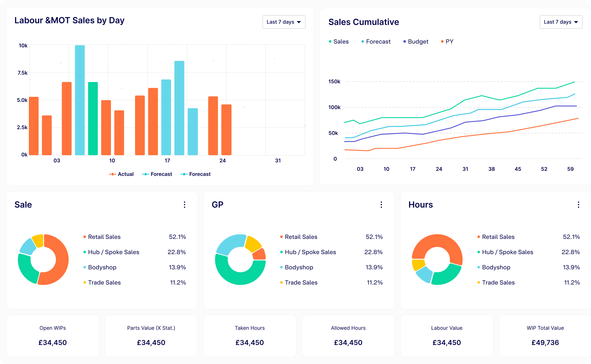The height and width of the screenshot is (364, 591).
Task: Open the Sale card three-dot menu
Action: point(185,205)
